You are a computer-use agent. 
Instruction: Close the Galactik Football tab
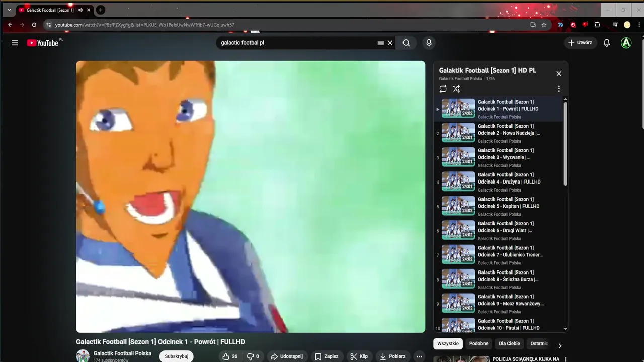point(89,10)
